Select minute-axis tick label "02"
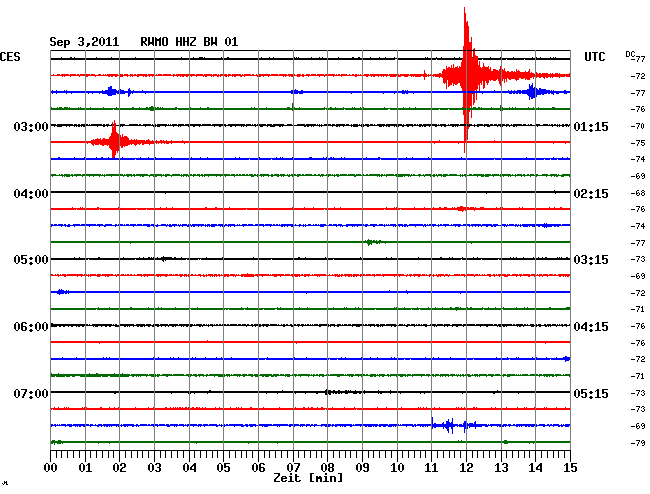The width and height of the screenshot is (650, 494). point(119,468)
